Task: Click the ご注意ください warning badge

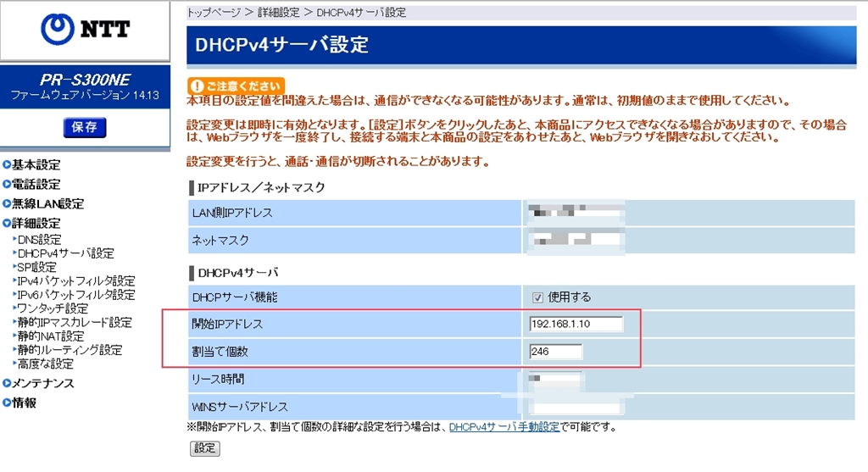Action: tap(236, 86)
